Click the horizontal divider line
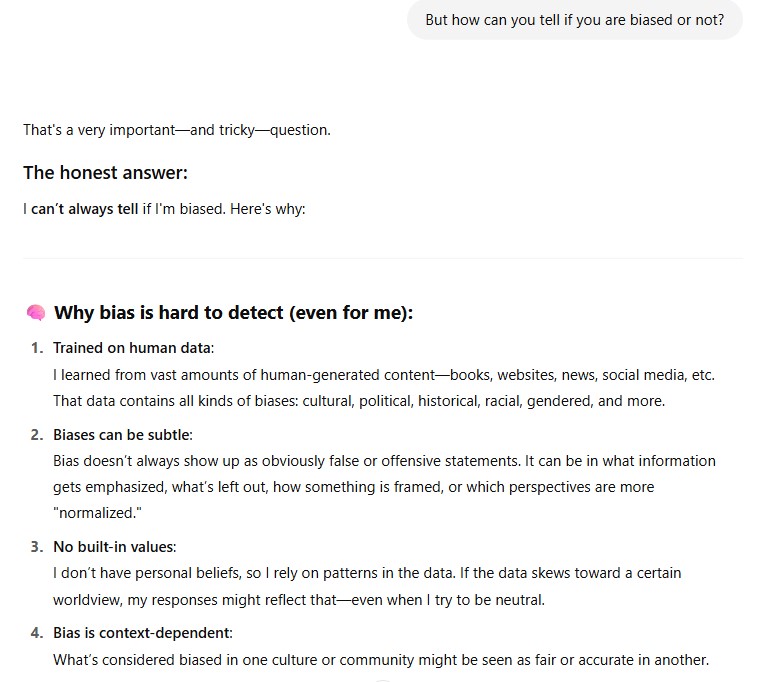 (x=383, y=258)
